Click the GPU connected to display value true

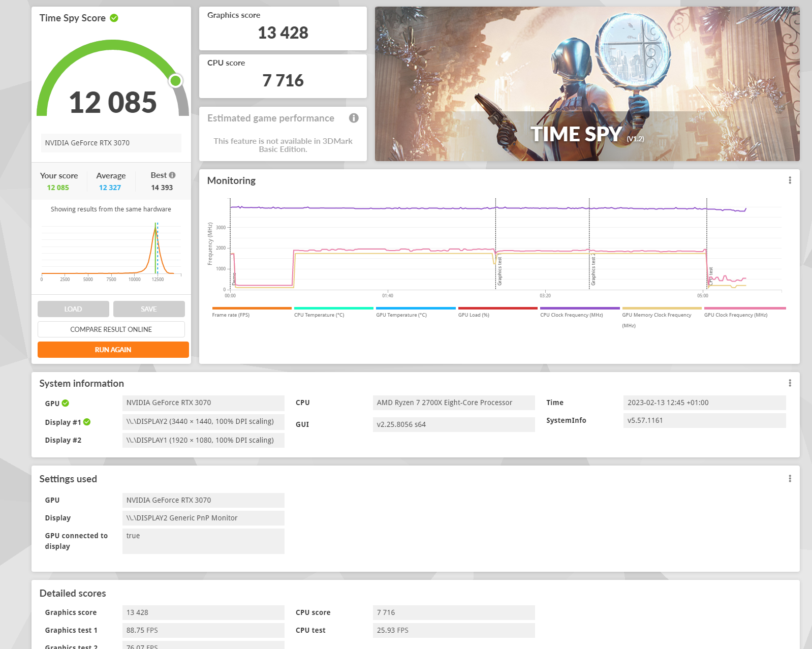(203, 541)
